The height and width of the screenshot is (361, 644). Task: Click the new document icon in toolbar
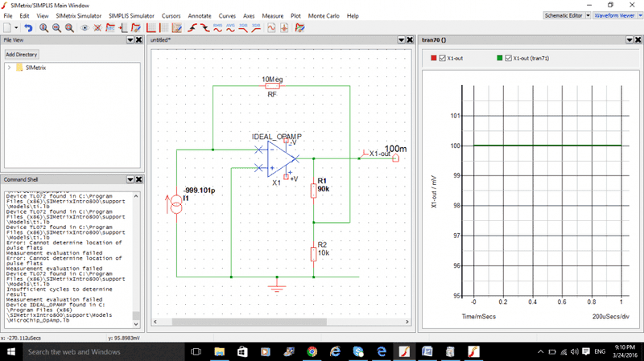click(6, 28)
